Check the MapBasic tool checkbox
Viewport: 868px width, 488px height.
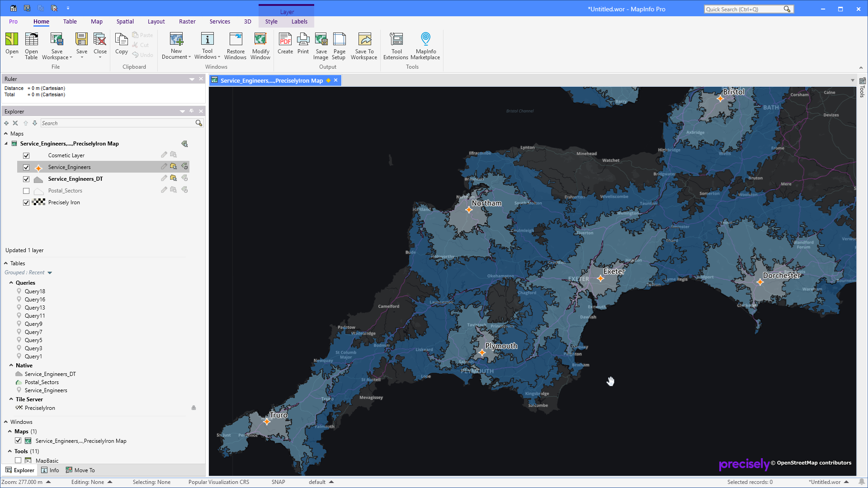pos(18,460)
